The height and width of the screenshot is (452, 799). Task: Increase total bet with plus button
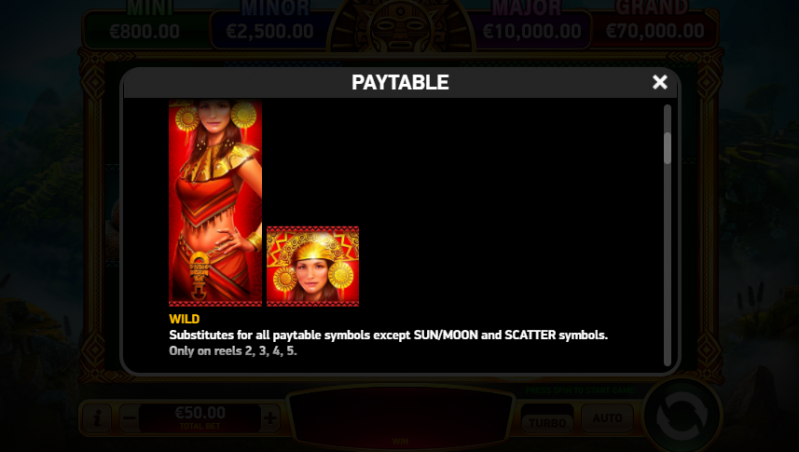click(x=270, y=418)
